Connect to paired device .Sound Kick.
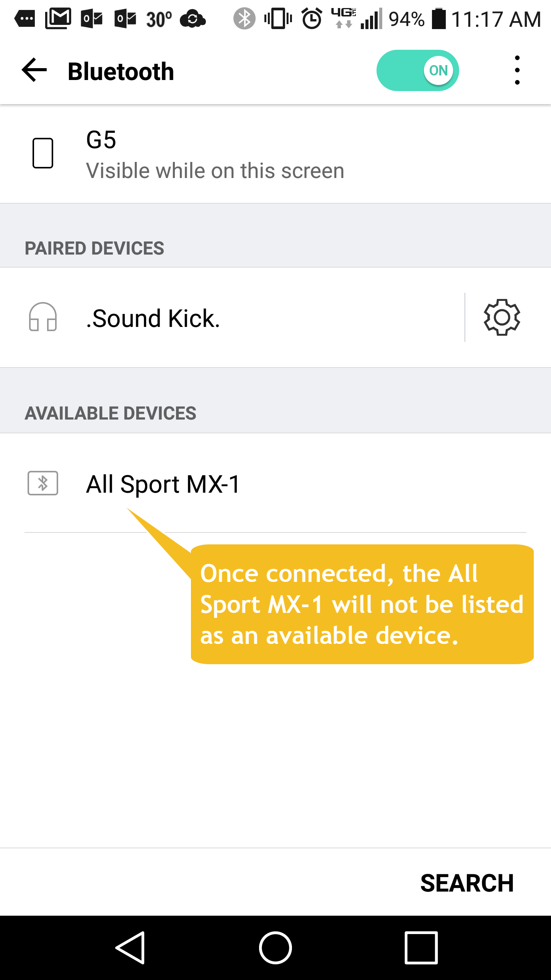The width and height of the screenshot is (551, 980). (153, 318)
